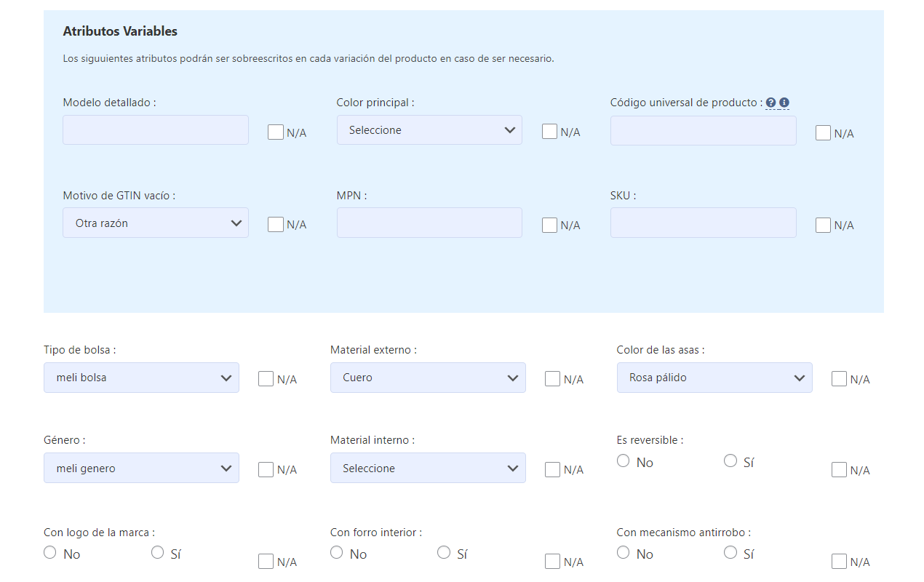The image size is (924, 582).
Task: Open the Tipo de bolsa dropdown
Action: (x=141, y=378)
